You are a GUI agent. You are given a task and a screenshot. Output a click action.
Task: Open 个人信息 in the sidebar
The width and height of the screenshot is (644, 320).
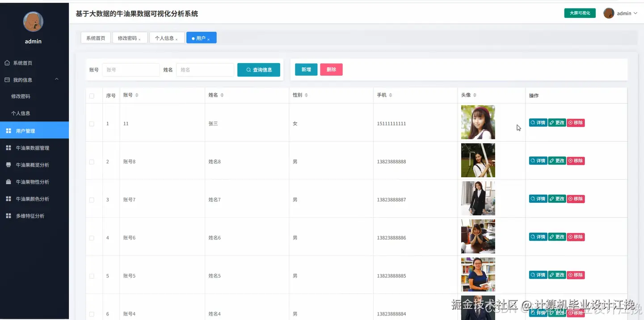tap(21, 113)
